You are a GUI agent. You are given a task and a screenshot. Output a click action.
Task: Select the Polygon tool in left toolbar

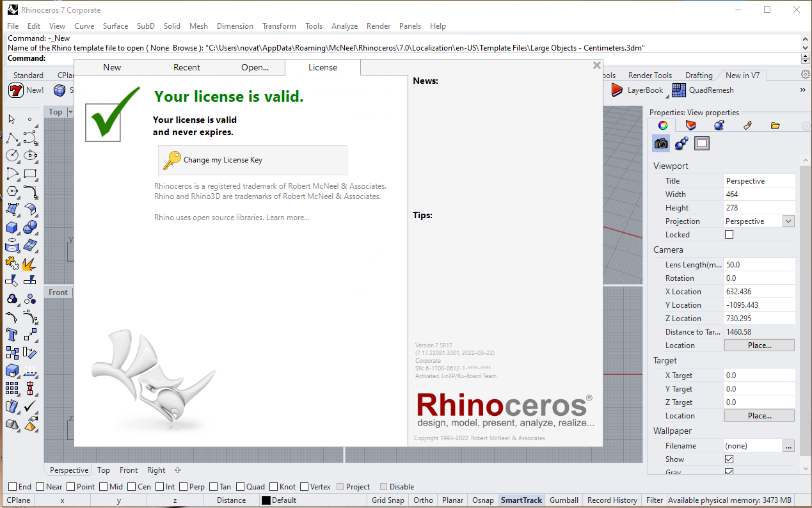12,191
